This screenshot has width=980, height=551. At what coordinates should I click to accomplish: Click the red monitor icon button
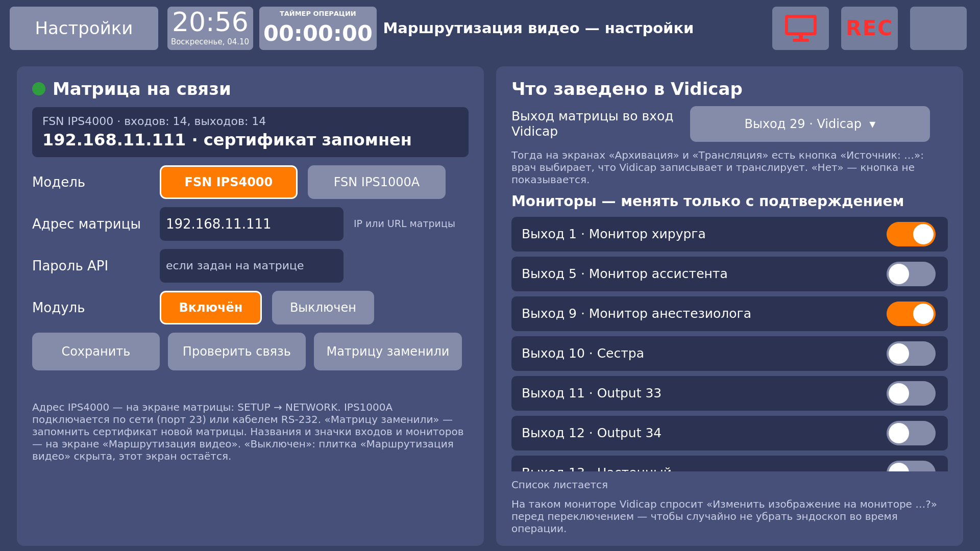pyautogui.click(x=800, y=28)
